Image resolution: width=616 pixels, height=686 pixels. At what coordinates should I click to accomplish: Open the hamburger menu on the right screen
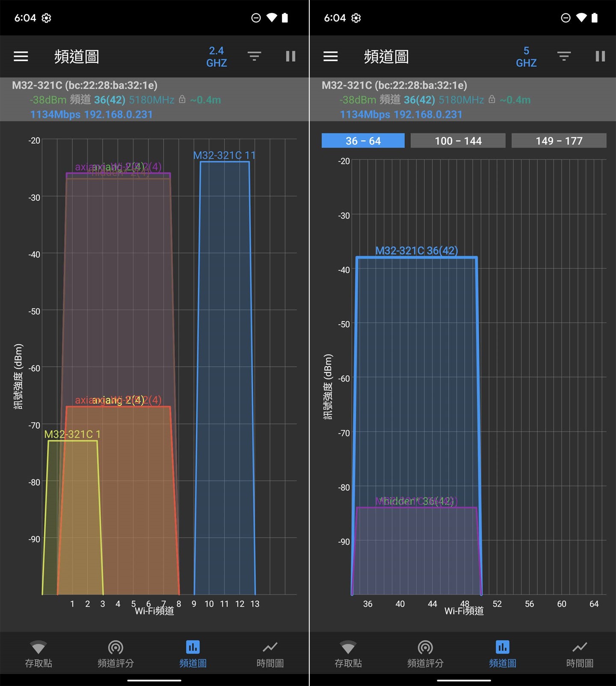click(330, 56)
